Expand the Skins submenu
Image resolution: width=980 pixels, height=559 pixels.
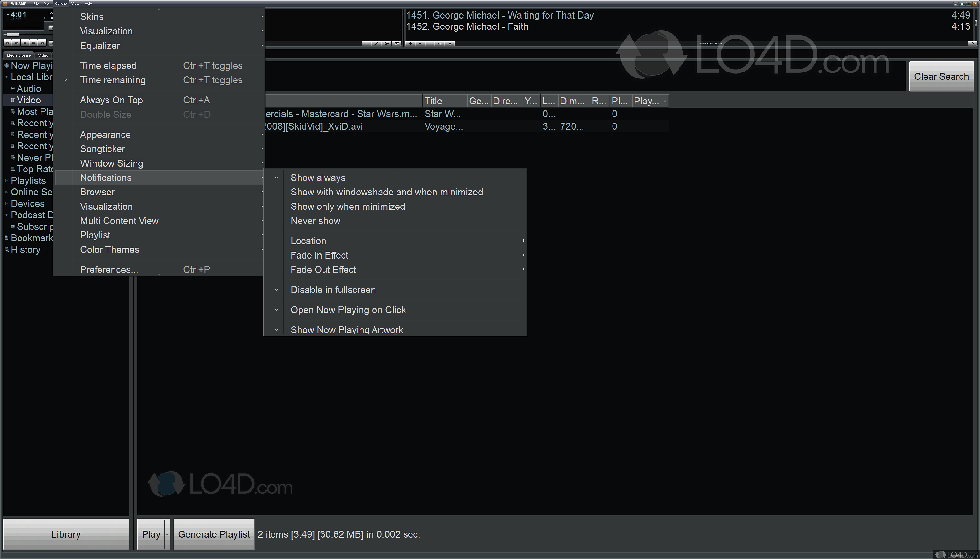pos(159,17)
